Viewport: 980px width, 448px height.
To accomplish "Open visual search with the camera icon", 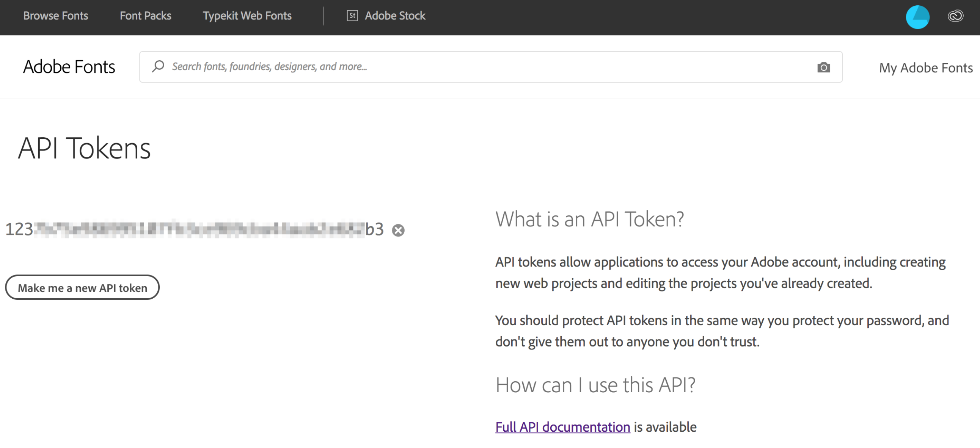I will pyautogui.click(x=823, y=67).
